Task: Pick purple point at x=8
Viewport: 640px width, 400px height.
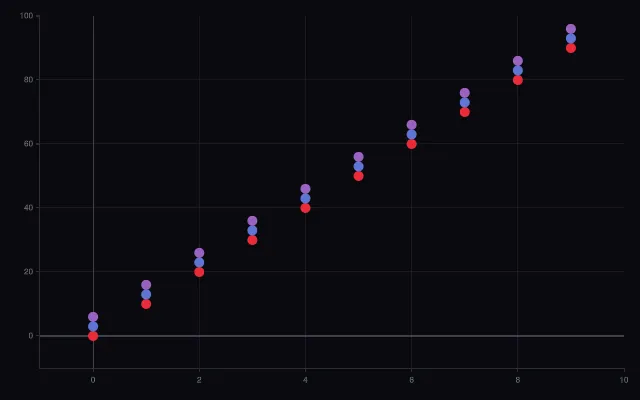Action: pos(518,61)
